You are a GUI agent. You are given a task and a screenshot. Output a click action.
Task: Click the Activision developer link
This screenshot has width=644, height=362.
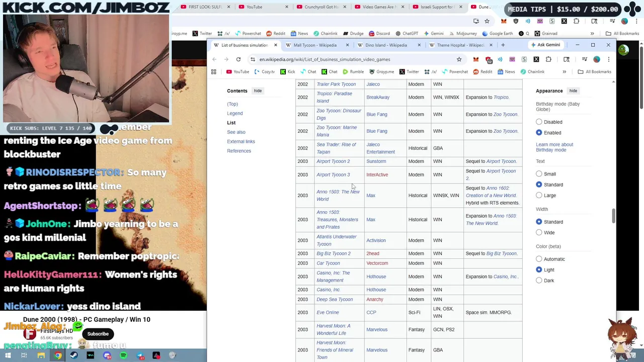point(376,240)
